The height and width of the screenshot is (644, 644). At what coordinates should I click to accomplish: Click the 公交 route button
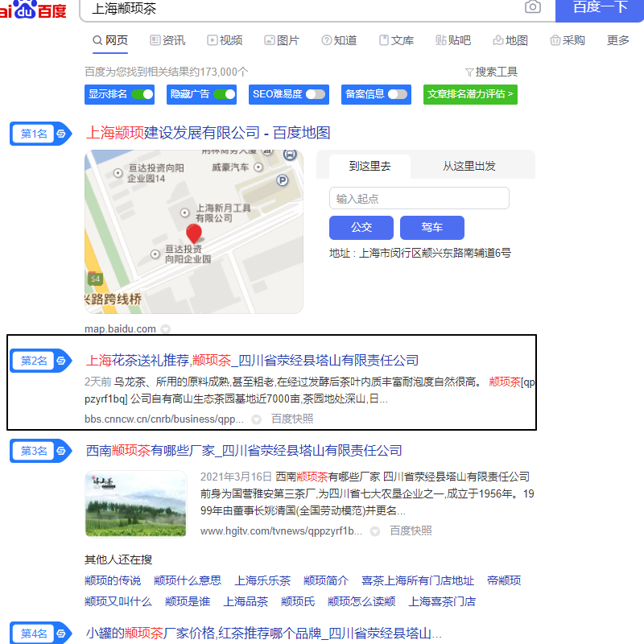361,228
